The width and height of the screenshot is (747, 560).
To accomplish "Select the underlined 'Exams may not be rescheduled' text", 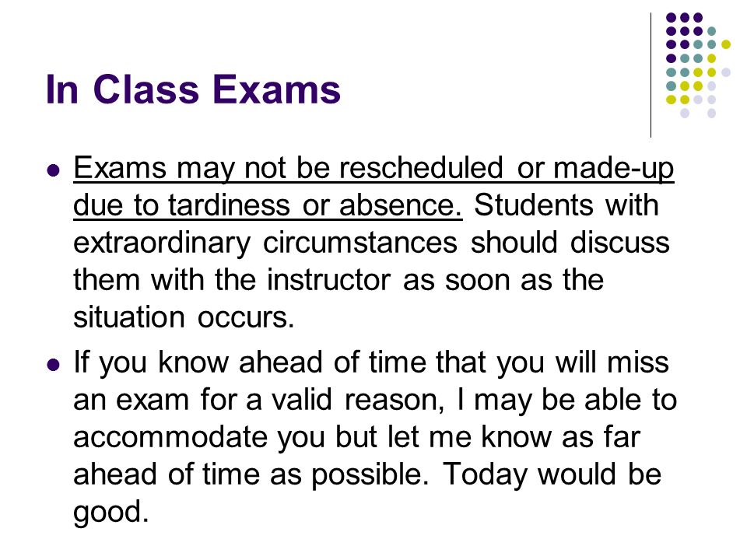I will pyautogui.click(x=288, y=169).
